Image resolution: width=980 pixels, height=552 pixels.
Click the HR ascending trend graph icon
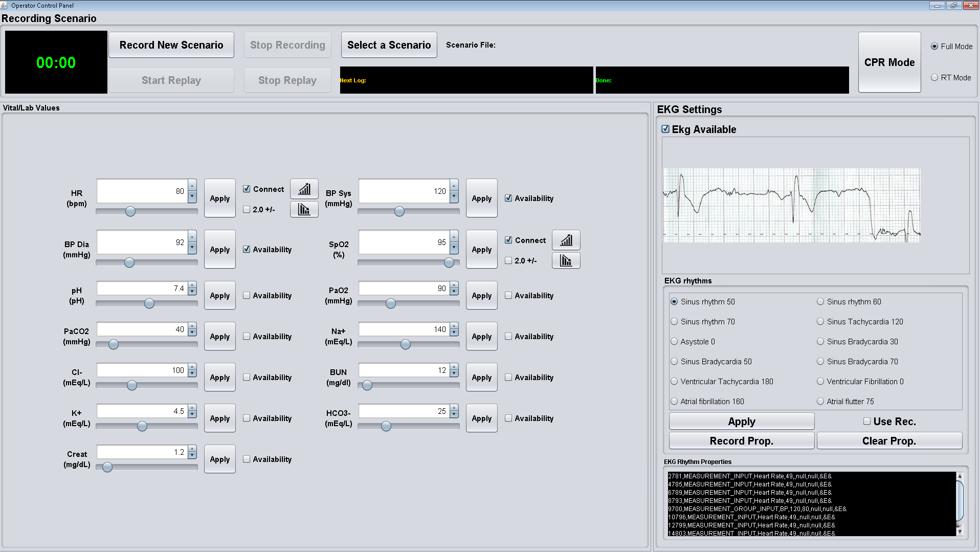(304, 189)
